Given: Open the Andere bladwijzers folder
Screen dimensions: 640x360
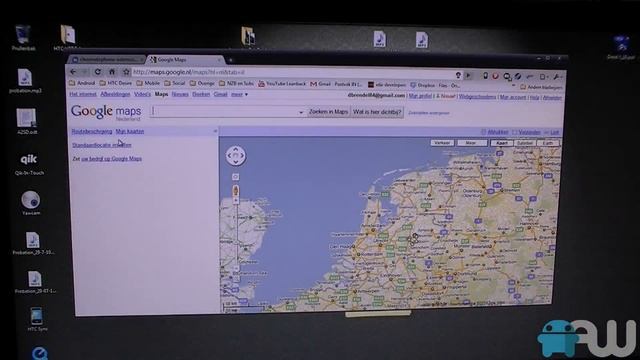Looking at the screenshot, I should click(x=541, y=87).
